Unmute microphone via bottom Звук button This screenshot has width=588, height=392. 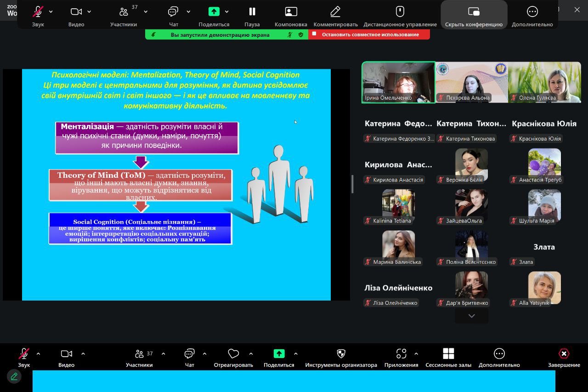(24, 353)
